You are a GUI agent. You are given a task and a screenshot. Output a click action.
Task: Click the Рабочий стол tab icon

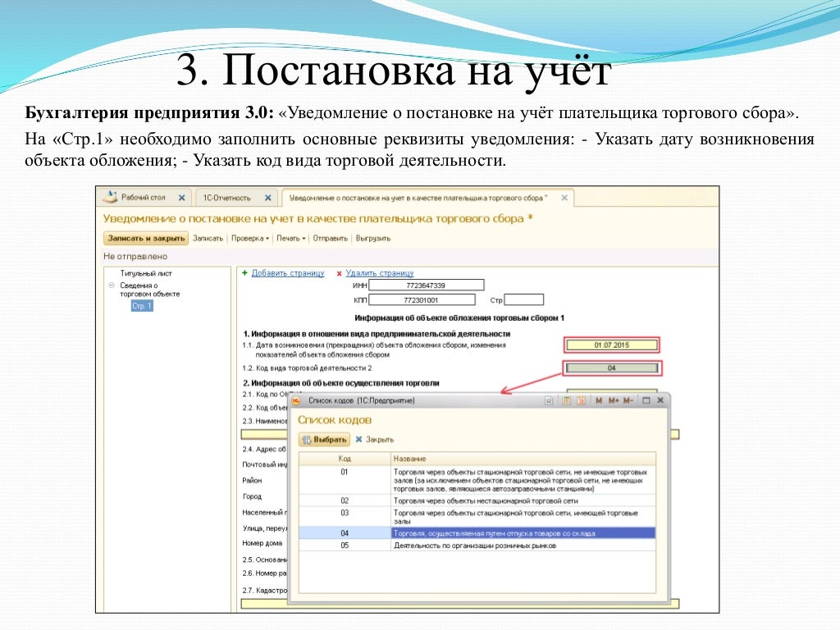[x=110, y=197]
